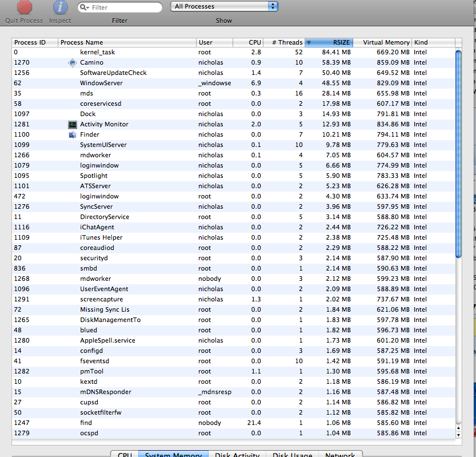Image resolution: width=476 pixels, height=457 pixels.
Task: Select the coreservicesd process
Action: [x=234, y=104]
